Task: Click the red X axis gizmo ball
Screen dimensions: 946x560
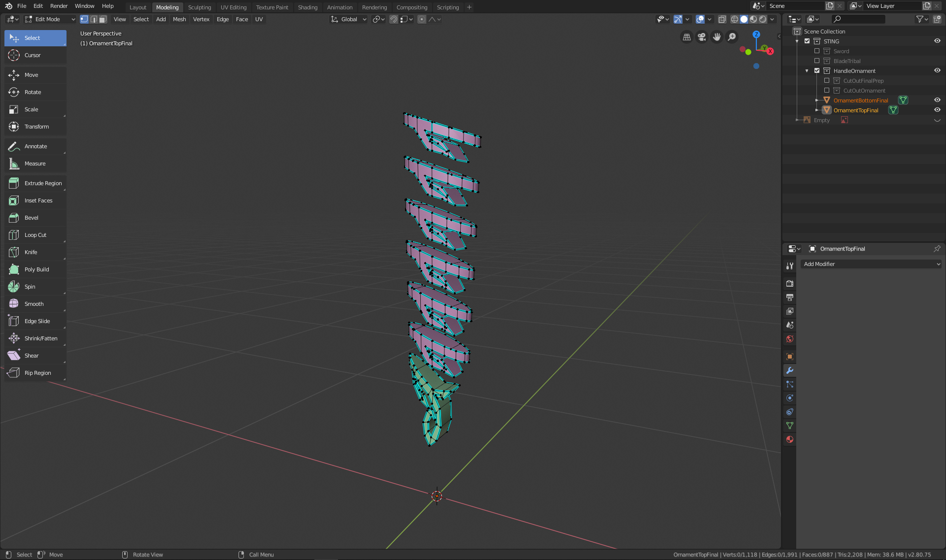Action: pyautogui.click(x=770, y=51)
